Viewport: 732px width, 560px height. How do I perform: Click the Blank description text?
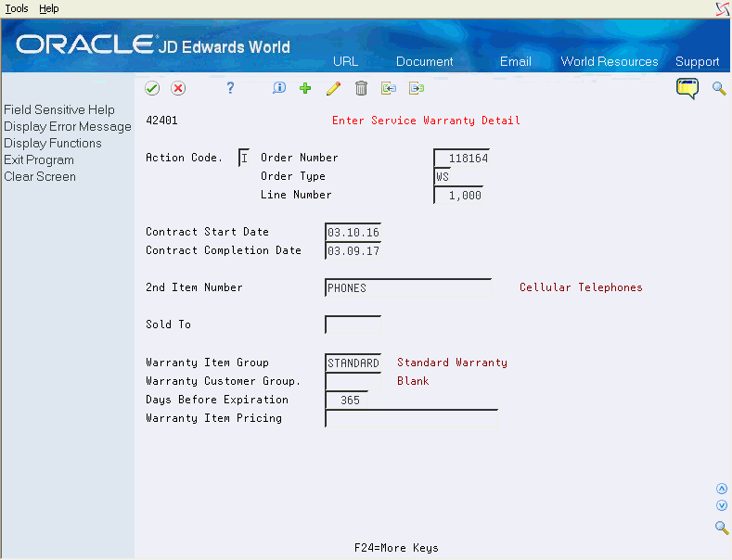(413, 381)
